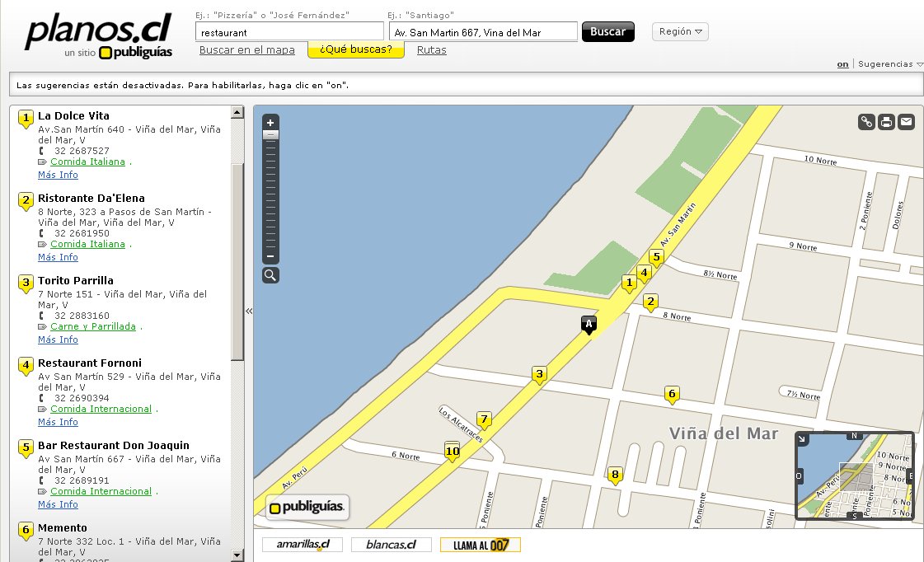Image resolution: width=924 pixels, height=562 pixels.
Task: Click the Buscar button
Action: tap(608, 32)
